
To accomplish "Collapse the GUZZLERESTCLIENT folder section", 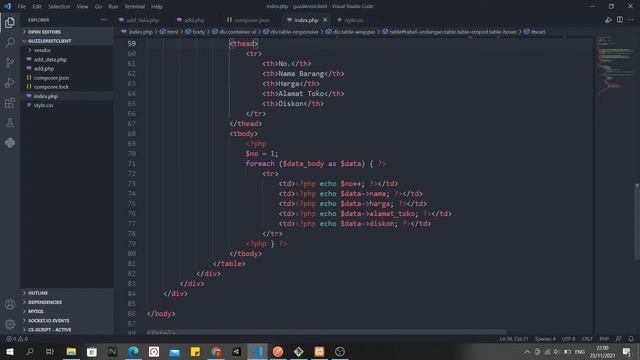I will point(49,41).
